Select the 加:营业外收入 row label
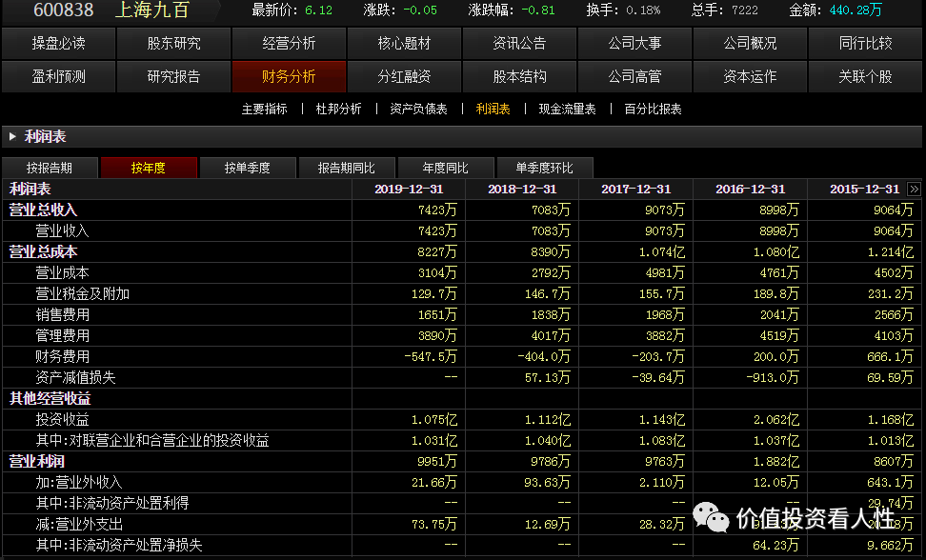The width and height of the screenshot is (926, 560). 78,483
